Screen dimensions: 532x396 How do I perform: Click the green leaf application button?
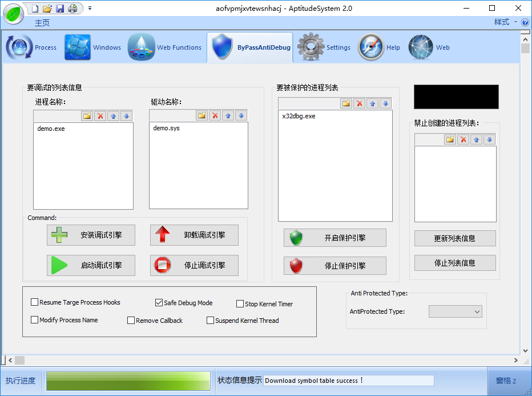[x=13, y=14]
